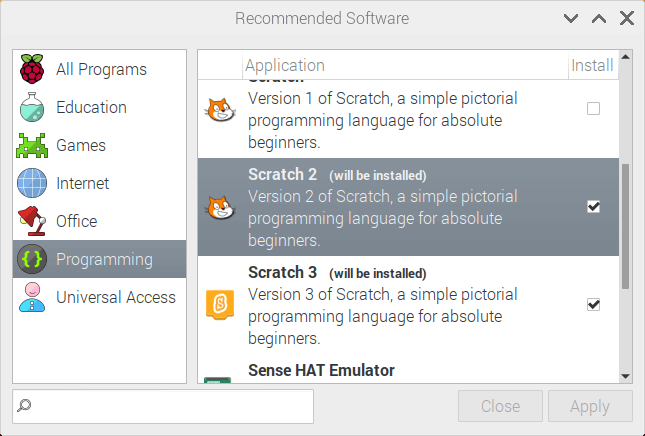Click the 'Version 3 of Scratch' description
This screenshot has width=645, height=436.
click(383, 316)
